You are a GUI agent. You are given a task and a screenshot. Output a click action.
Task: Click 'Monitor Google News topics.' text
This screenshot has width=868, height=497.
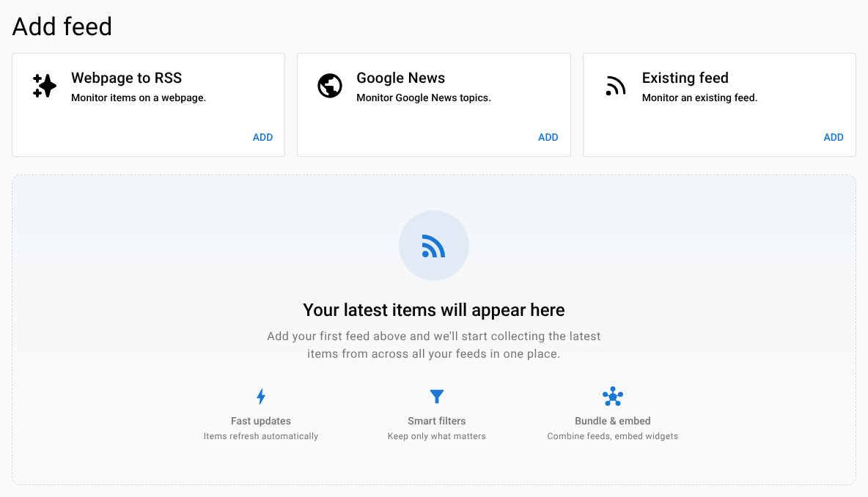pos(424,98)
